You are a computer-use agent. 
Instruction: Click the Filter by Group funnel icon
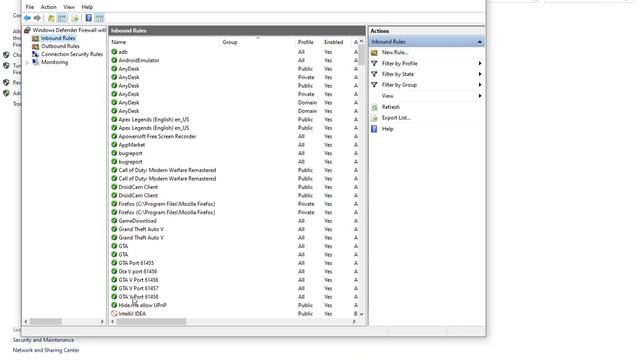tap(374, 85)
